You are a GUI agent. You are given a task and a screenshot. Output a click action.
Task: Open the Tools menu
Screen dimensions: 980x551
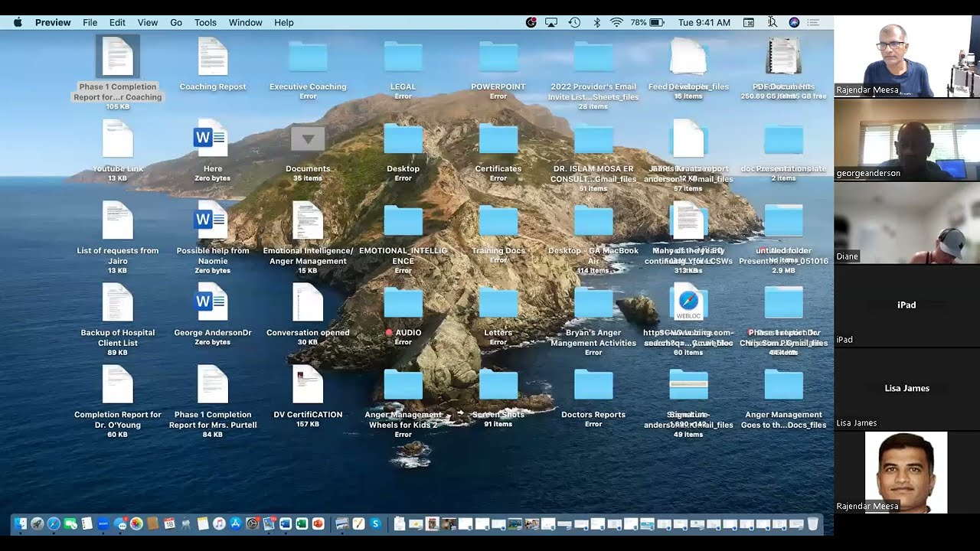[205, 23]
